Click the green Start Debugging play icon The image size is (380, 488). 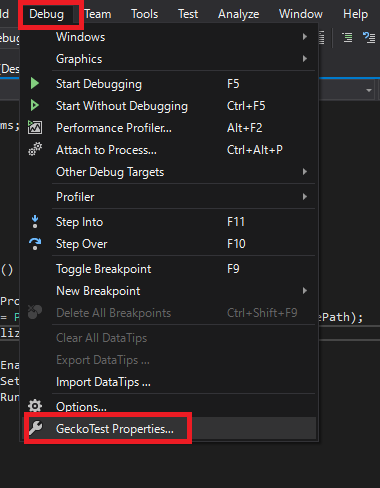35,83
